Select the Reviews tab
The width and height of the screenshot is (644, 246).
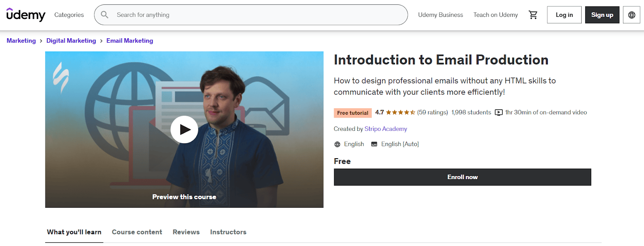[186, 232]
